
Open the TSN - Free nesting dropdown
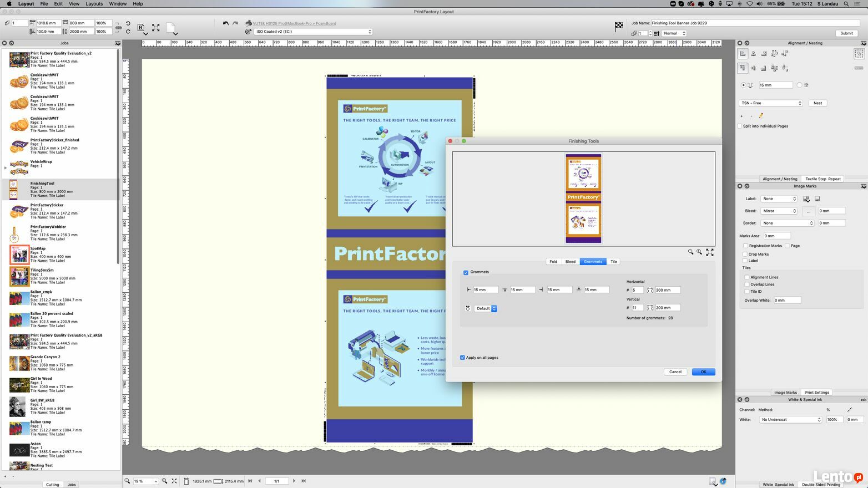click(x=771, y=103)
